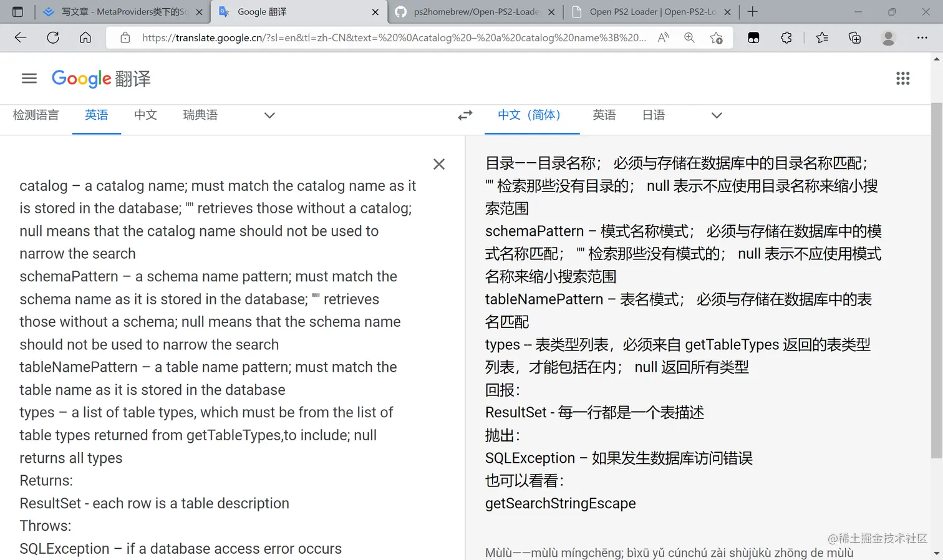Close the Open PS2 Loader tab

point(727,12)
